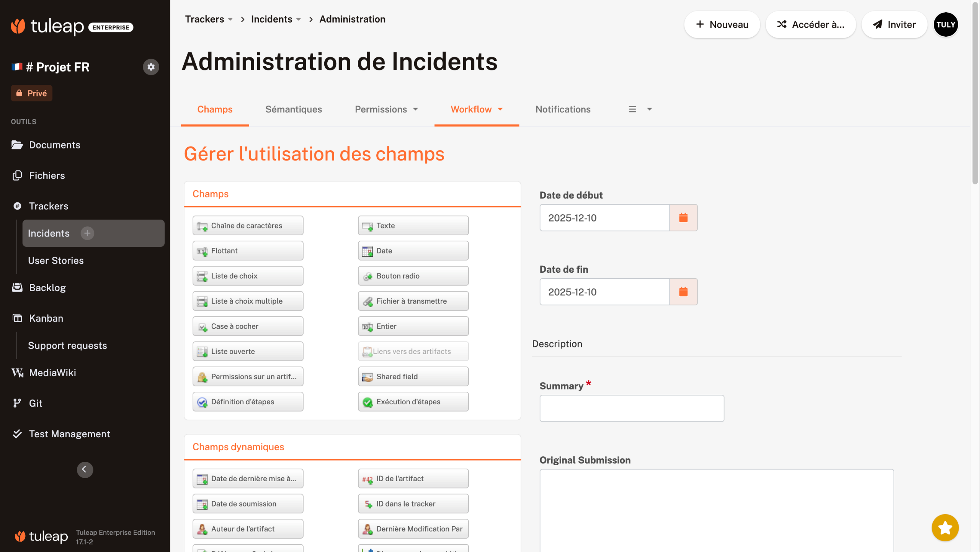Screen dimensions: 980x552
Task: Open calendar picker for Date de début
Action: point(683,218)
